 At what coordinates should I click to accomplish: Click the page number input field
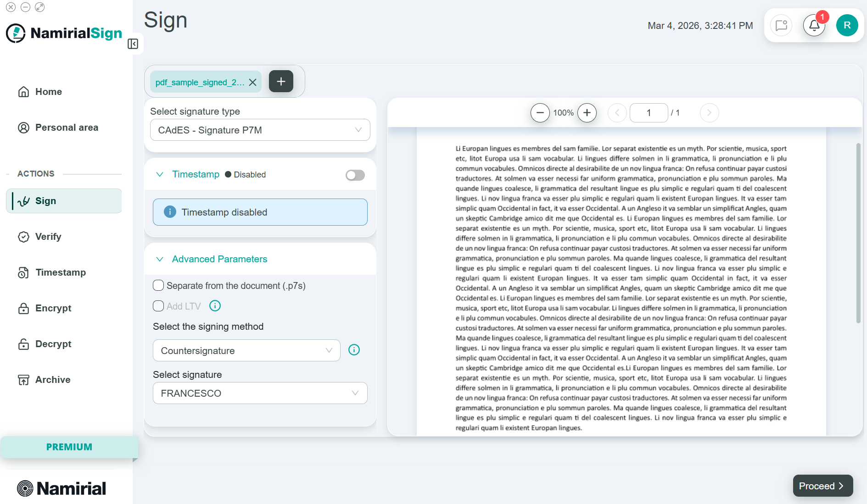tap(649, 113)
